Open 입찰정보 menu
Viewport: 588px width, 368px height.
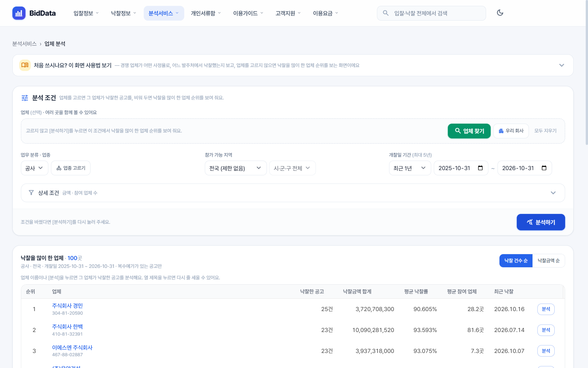pos(86,13)
